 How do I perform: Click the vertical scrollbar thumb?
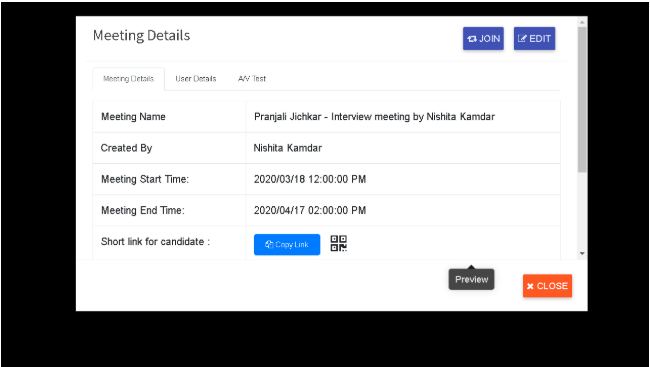tap(582, 100)
